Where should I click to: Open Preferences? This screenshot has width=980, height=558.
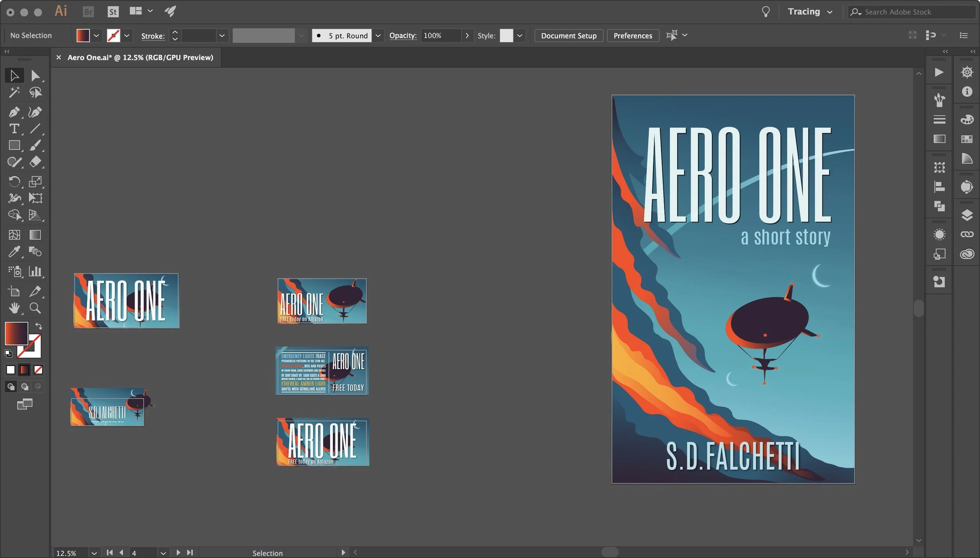633,36
